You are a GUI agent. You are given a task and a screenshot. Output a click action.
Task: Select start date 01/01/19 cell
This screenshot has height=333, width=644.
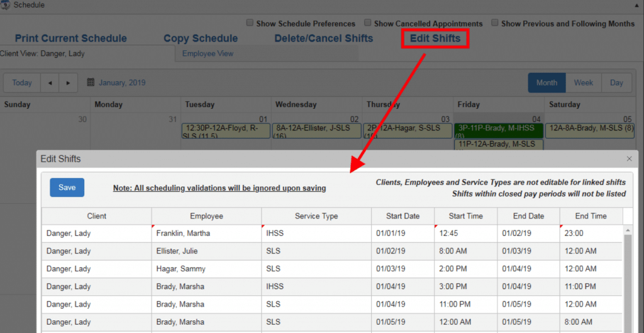coord(403,234)
